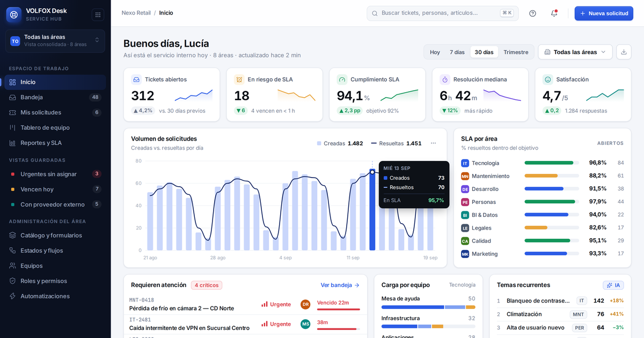This screenshot has width=644, height=338.
Task: Open Roles y permisos
Action: [55, 281]
